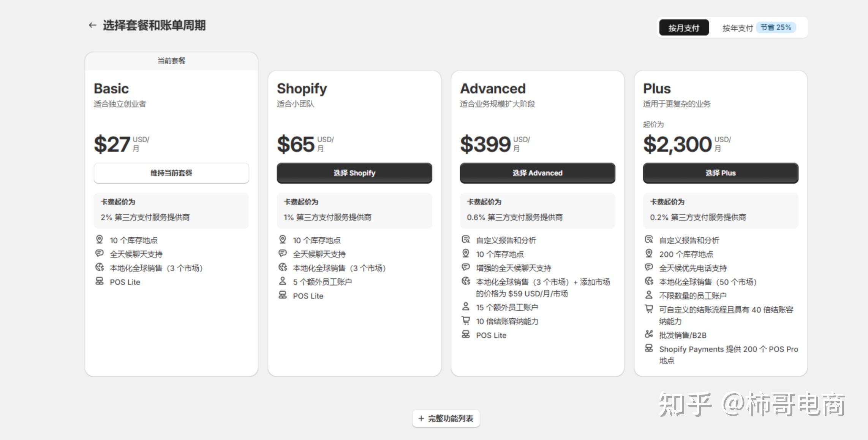The height and width of the screenshot is (440, 868).
Task: Click checkout cart icon in Plus plan
Action: (649, 309)
